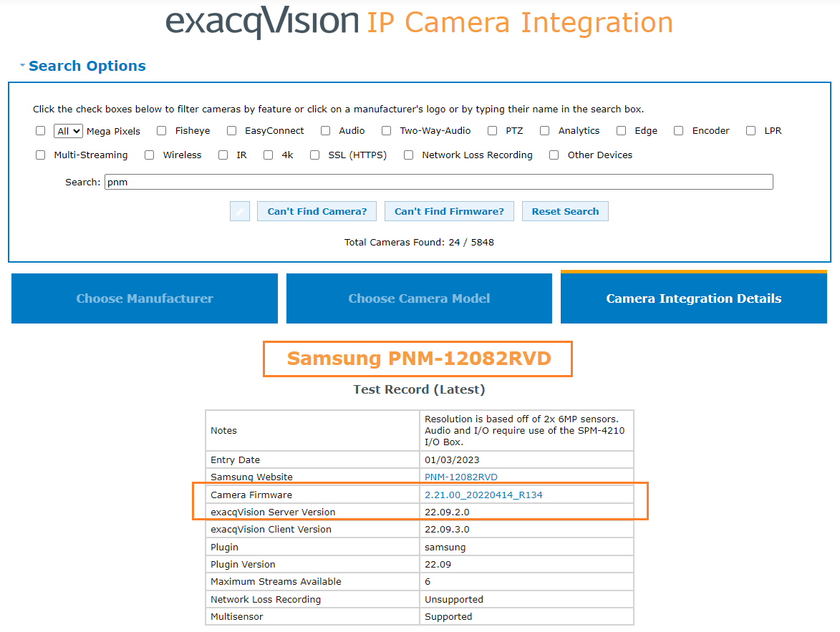
Task: Click the link icon button beside Can't Find Camera
Action: click(x=239, y=212)
